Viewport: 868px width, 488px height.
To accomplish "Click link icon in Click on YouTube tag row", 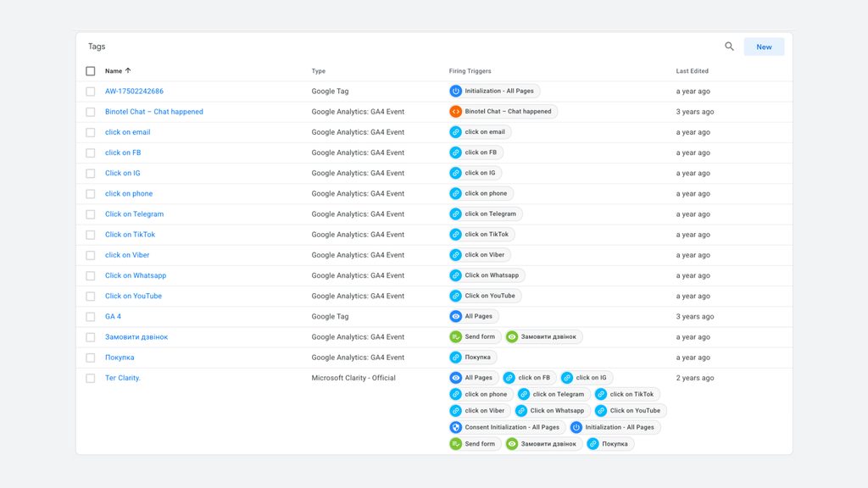I will click(x=455, y=296).
